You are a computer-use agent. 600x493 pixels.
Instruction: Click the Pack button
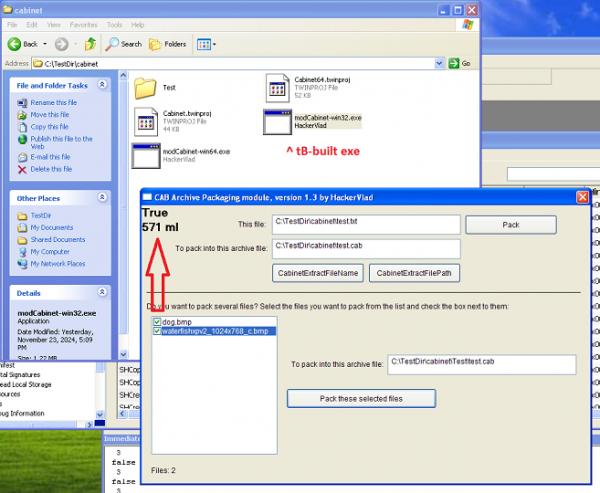tap(511, 225)
